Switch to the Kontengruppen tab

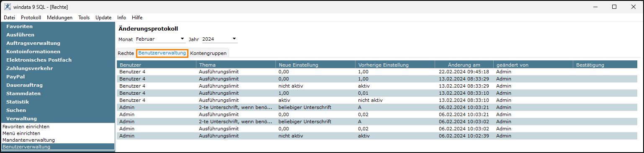coord(208,53)
